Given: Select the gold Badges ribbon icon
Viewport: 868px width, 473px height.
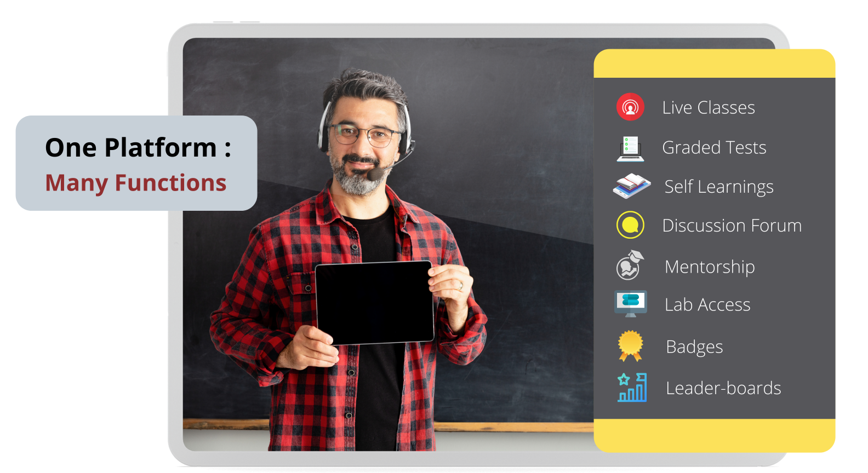Looking at the screenshot, I should [x=630, y=346].
